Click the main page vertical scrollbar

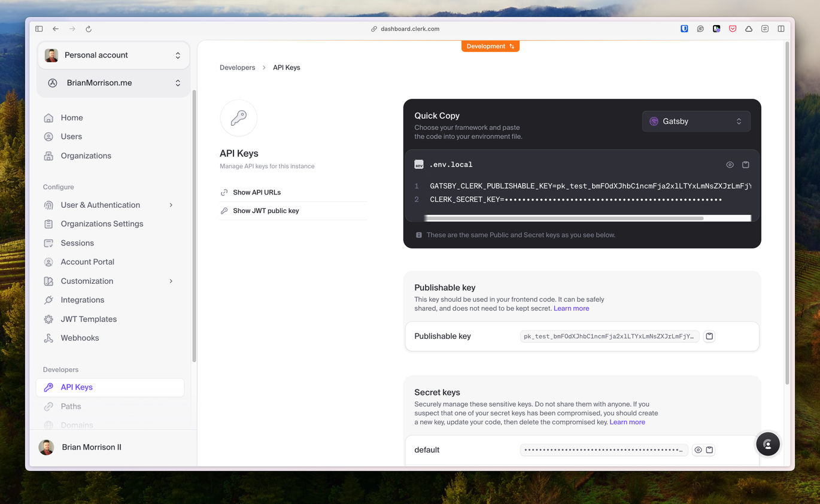[x=787, y=212]
